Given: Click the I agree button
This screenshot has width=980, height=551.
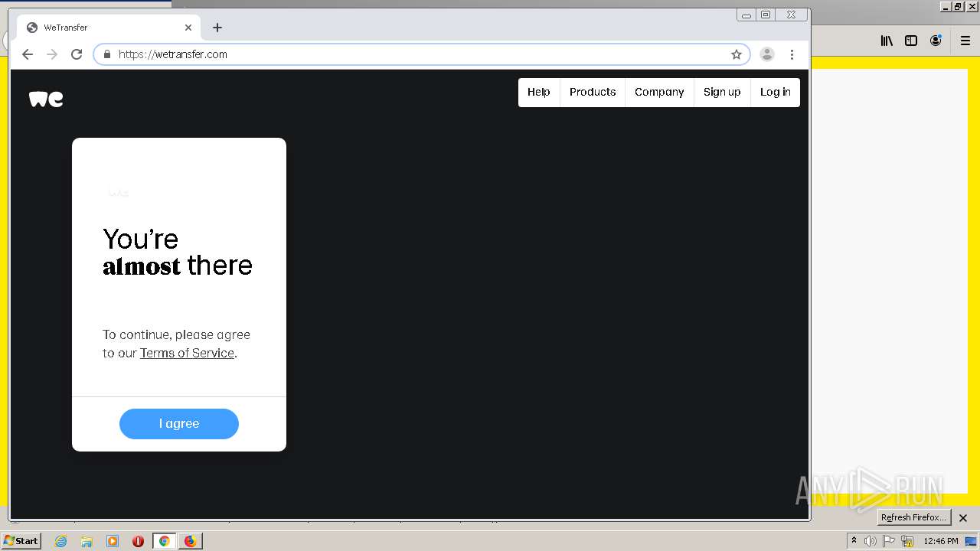Looking at the screenshot, I should pos(179,424).
